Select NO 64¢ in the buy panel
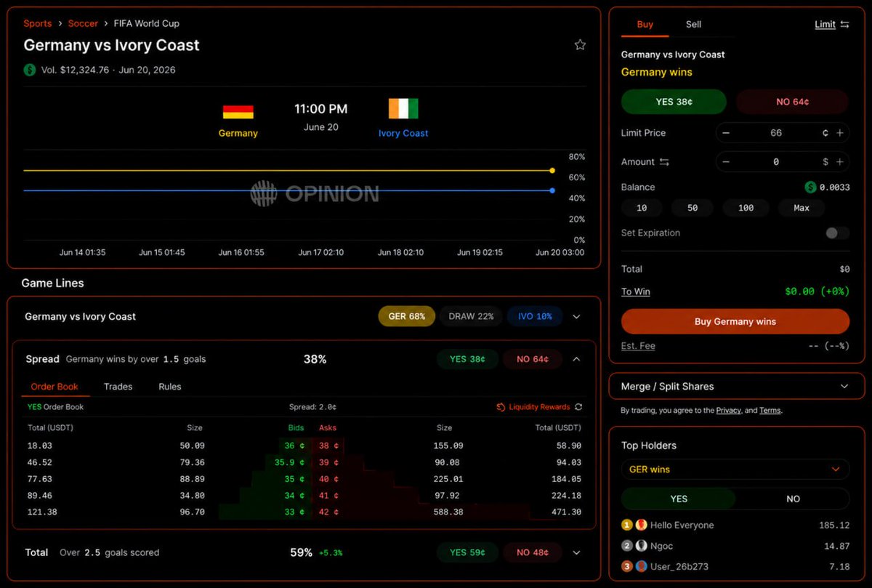 pyautogui.click(x=792, y=102)
